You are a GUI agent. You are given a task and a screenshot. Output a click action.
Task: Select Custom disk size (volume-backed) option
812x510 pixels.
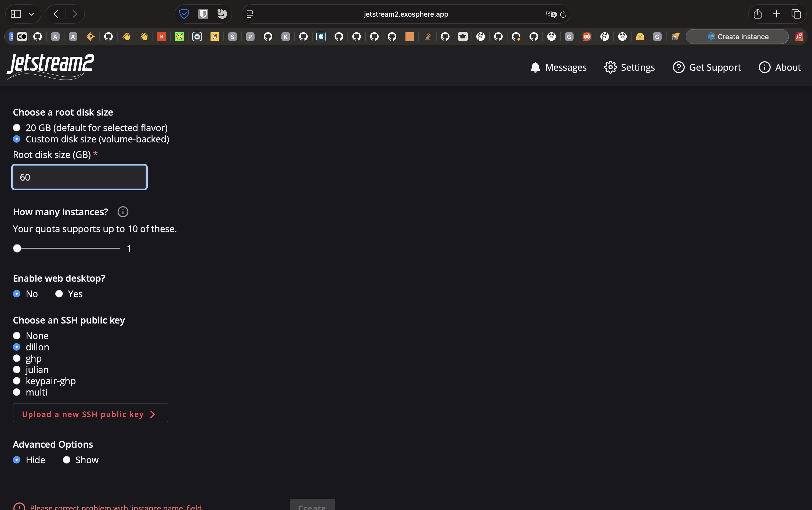[17, 139]
